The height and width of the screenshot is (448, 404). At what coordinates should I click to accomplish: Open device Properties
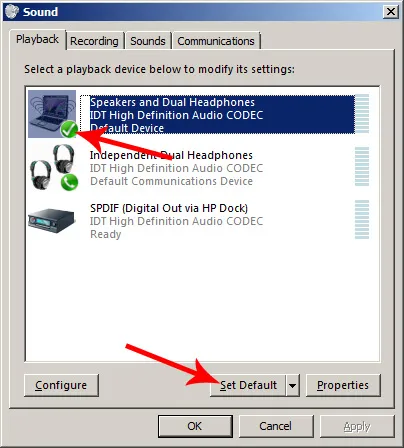click(343, 385)
